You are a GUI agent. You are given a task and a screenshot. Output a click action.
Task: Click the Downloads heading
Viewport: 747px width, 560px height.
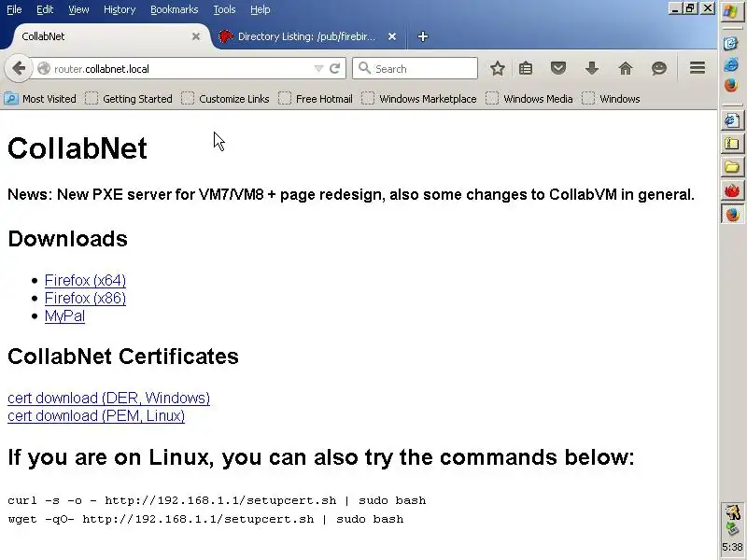pos(67,239)
